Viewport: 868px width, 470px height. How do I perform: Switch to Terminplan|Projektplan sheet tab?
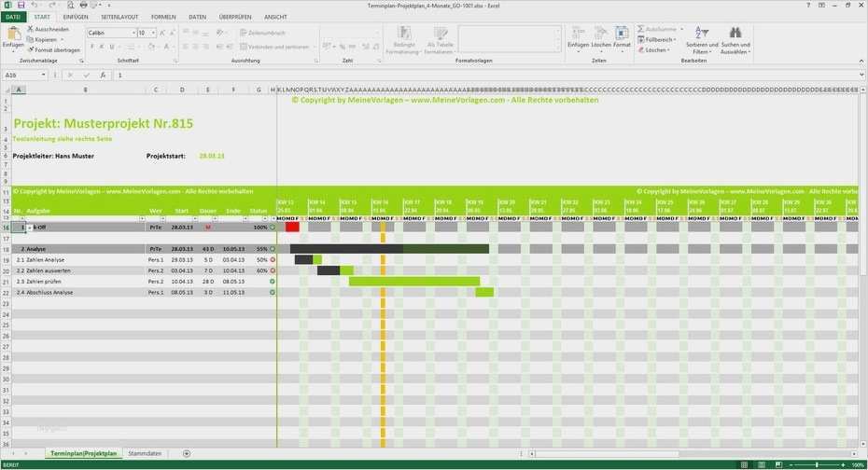[x=84, y=453]
